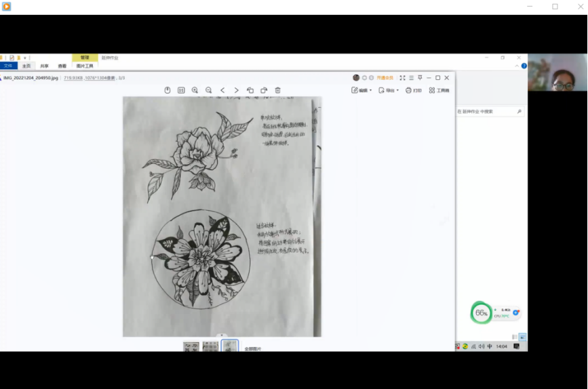588x389 pixels.
Task: Open the viewer's hamburger menu
Action: [x=411, y=78]
